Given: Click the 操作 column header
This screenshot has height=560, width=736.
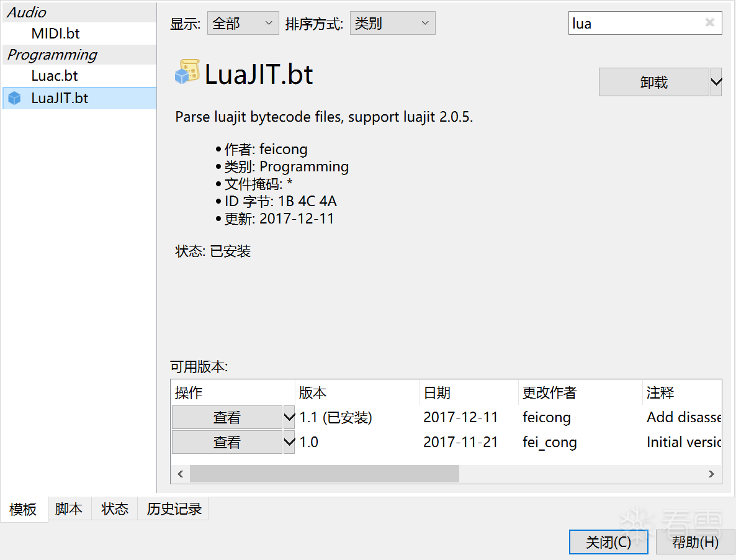Looking at the screenshot, I should [233, 392].
